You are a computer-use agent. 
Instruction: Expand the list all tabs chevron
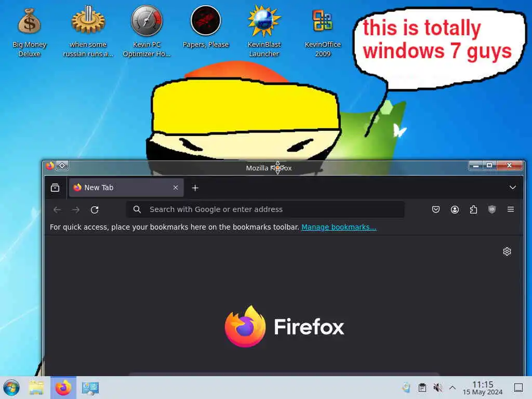tap(513, 188)
